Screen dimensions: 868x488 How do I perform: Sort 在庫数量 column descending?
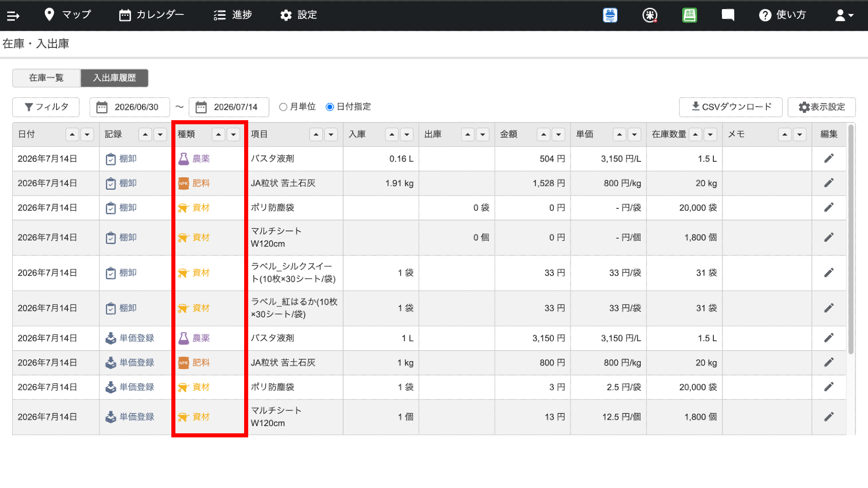710,134
